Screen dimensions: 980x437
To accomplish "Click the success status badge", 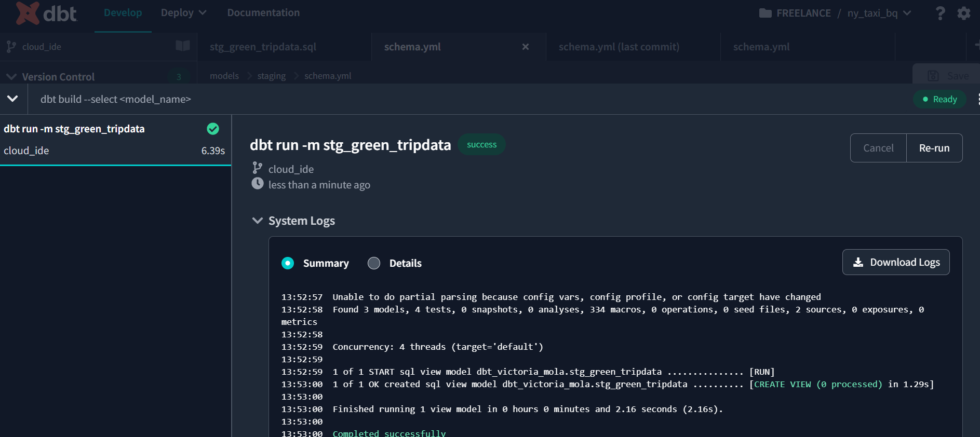I will [x=481, y=144].
